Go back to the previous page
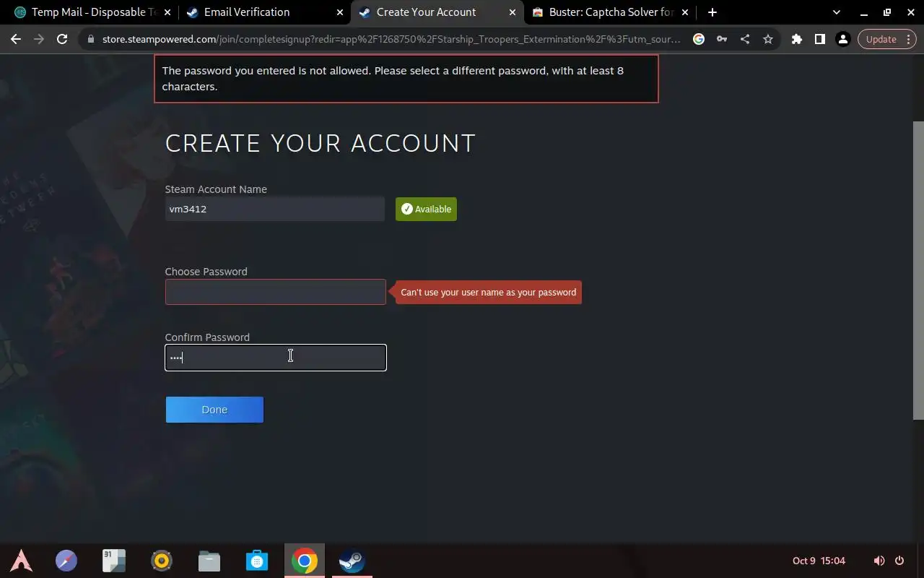The image size is (924, 578). [x=16, y=39]
